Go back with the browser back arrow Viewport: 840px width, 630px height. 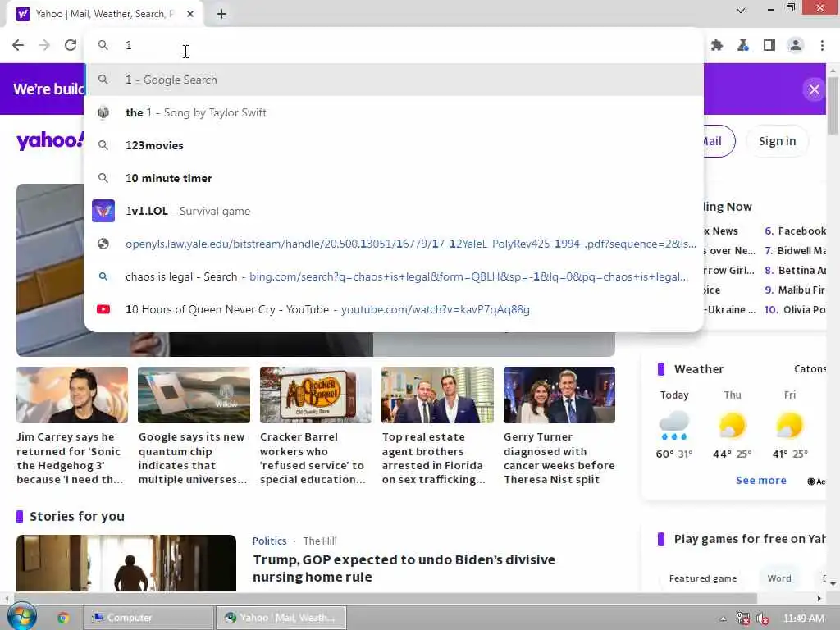[x=18, y=45]
